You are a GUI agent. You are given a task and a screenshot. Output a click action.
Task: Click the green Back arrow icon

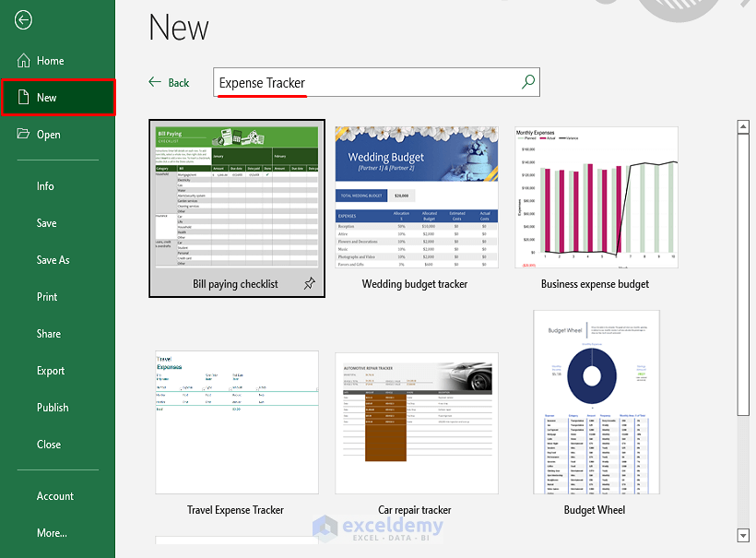[x=155, y=82]
